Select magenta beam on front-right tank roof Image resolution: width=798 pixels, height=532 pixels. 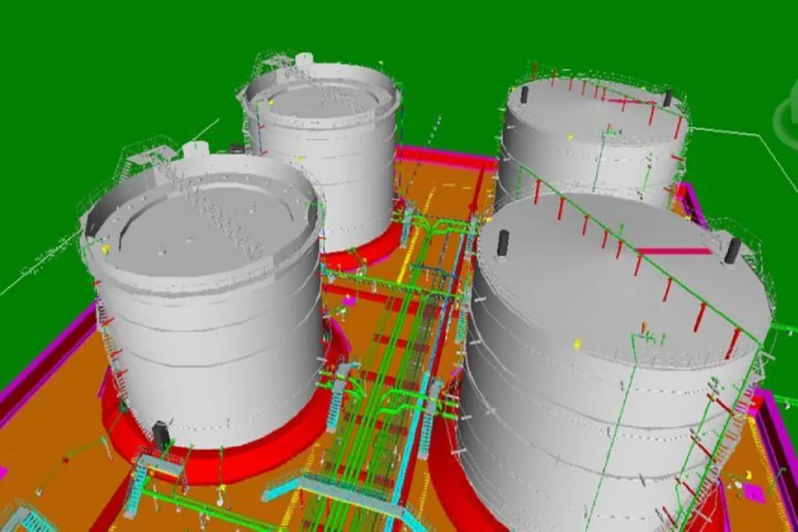pyautogui.click(x=673, y=251)
